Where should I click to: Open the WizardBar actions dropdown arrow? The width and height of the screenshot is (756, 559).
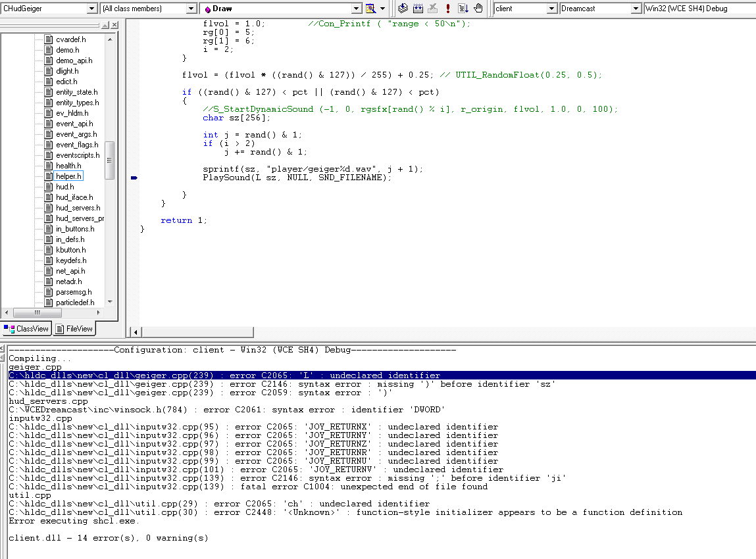point(383,8)
